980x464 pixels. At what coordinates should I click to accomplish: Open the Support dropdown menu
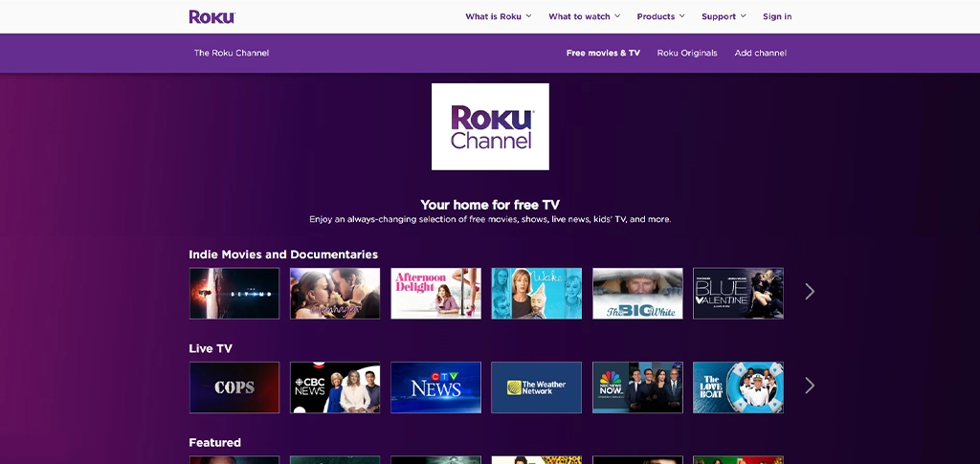pyautogui.click(x=724, y=17)
